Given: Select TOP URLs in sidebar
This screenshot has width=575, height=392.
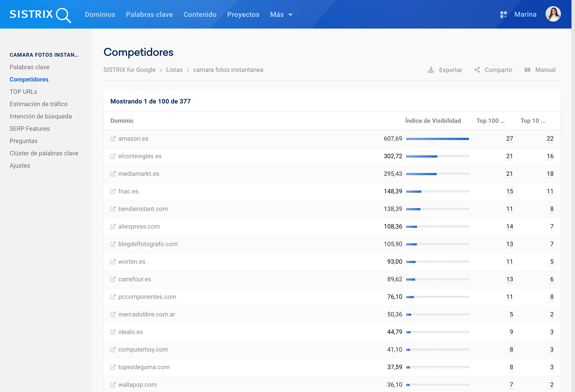Looking at the screenshot, I should tap(23, 92).
